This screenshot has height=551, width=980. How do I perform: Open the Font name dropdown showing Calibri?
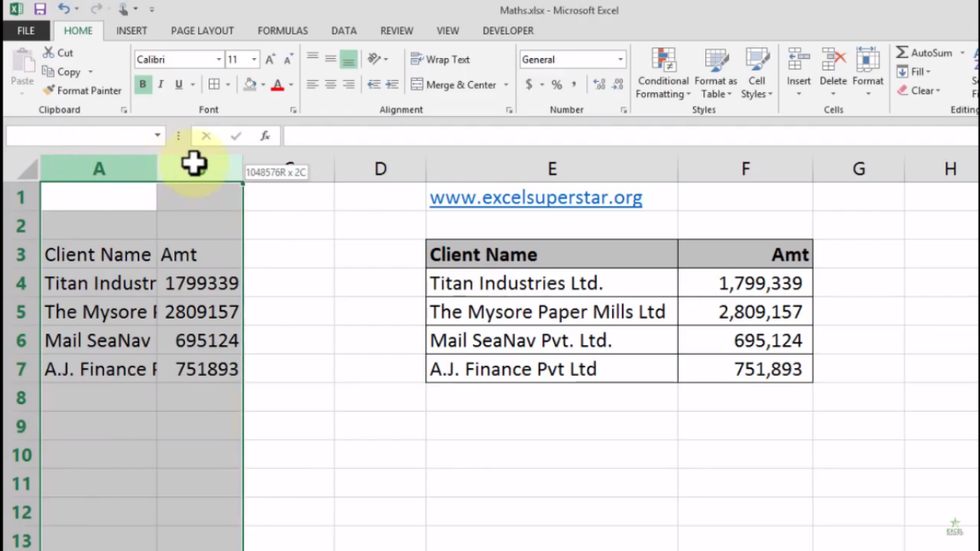(x=218, y=59)
